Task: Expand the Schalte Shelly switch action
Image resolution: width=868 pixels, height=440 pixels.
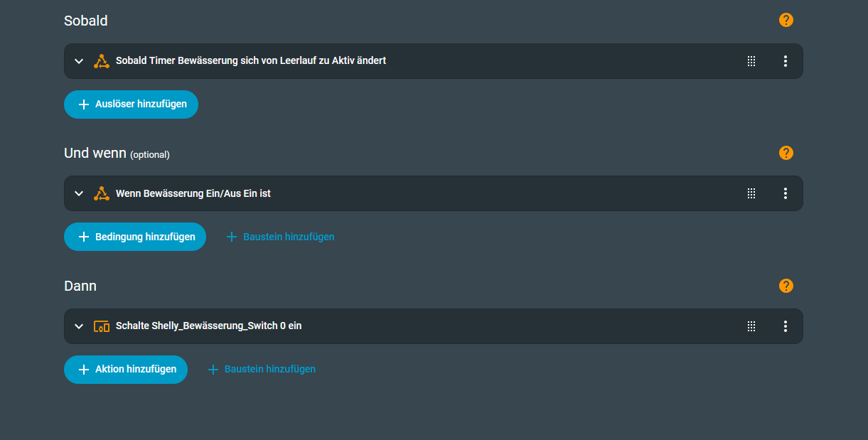Action: 79,326
